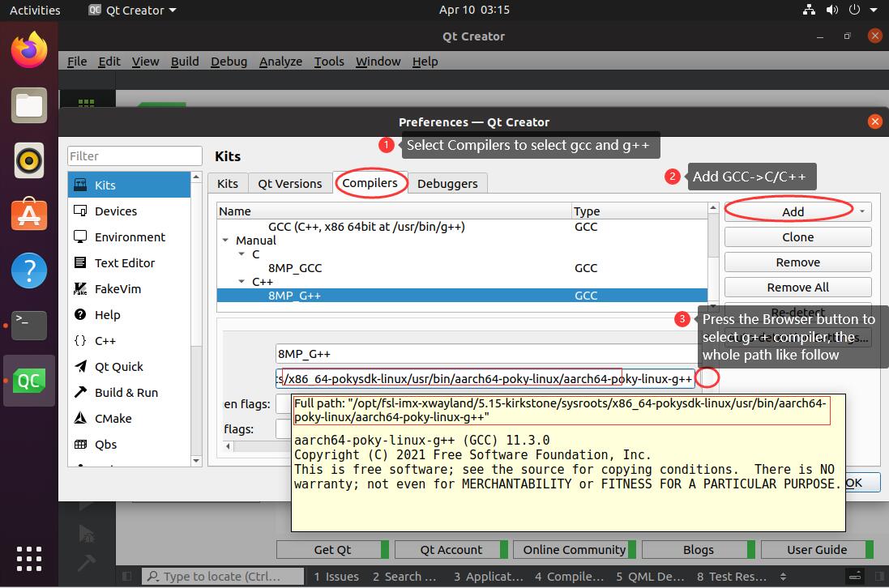Screen dimensions: 889x588
Task: Click the compiler list vertical scrollbar
Action: click(x=713, y=258)
